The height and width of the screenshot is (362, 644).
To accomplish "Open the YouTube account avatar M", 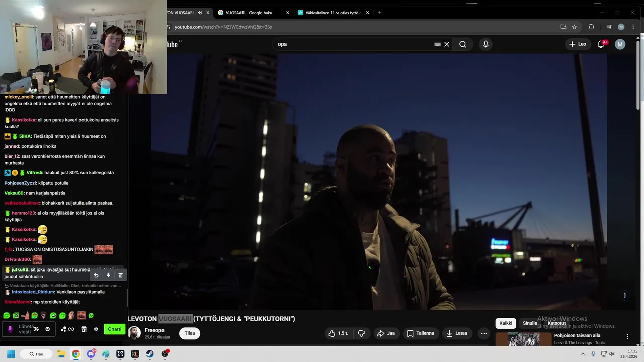I will [620, 44].
